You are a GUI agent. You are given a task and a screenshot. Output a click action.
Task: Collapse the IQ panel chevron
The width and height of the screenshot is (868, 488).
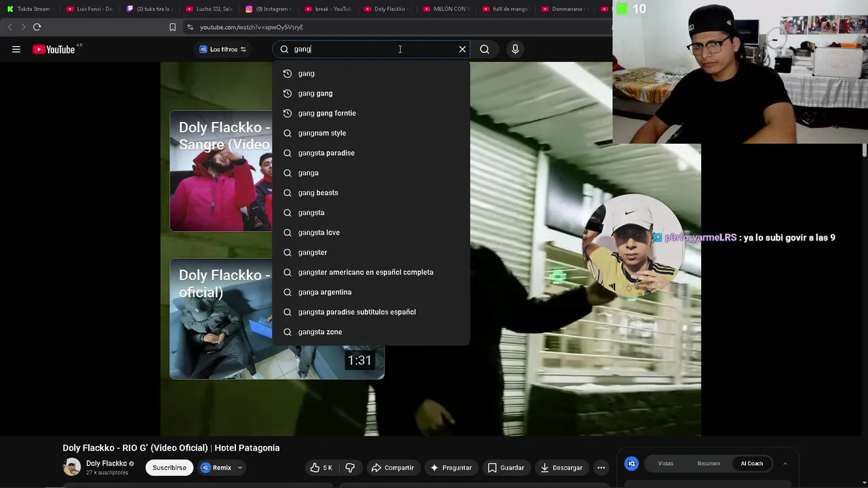coord(785,464)
